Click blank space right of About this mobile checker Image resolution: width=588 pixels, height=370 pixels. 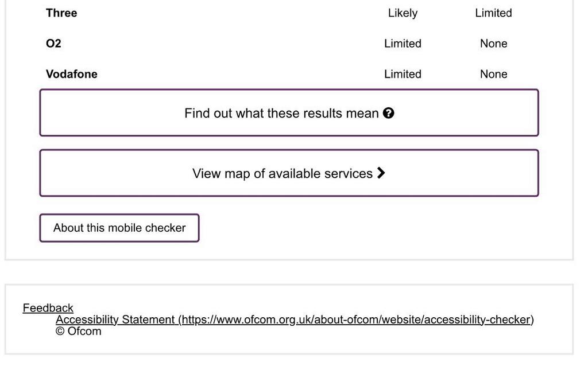click(367, 228)
